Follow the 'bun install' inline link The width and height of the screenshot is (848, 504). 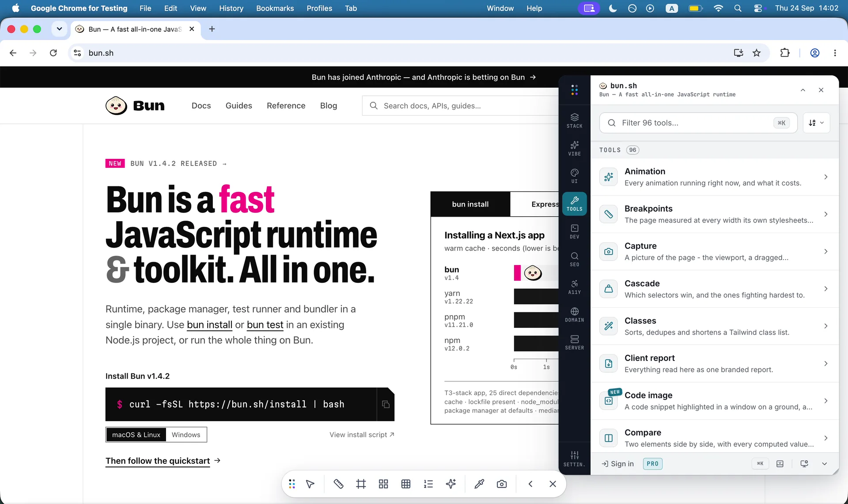coord(209,325)
